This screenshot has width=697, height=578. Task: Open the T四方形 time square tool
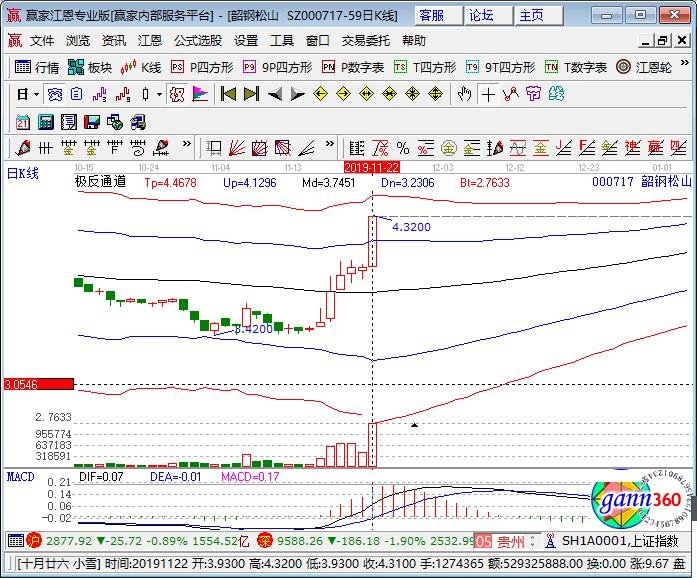click(x=425, y=68)
